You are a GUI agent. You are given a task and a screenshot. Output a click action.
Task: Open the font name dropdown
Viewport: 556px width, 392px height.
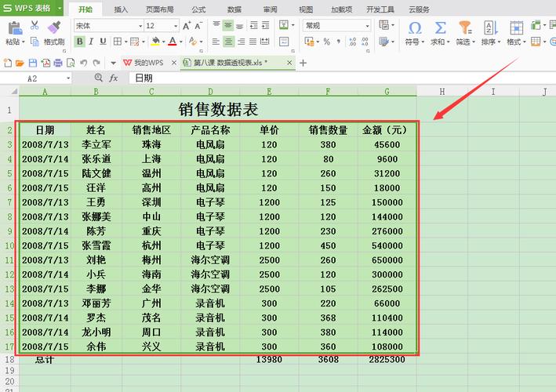(x=140, y=26)
